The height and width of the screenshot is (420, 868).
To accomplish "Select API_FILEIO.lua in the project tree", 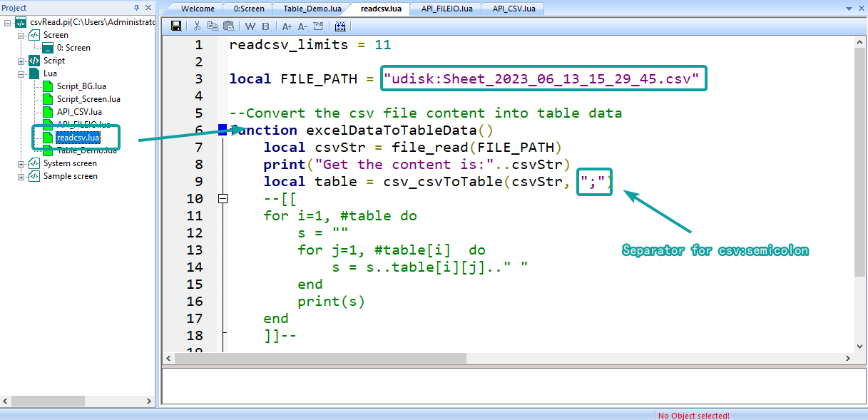I will pos(81,124).
